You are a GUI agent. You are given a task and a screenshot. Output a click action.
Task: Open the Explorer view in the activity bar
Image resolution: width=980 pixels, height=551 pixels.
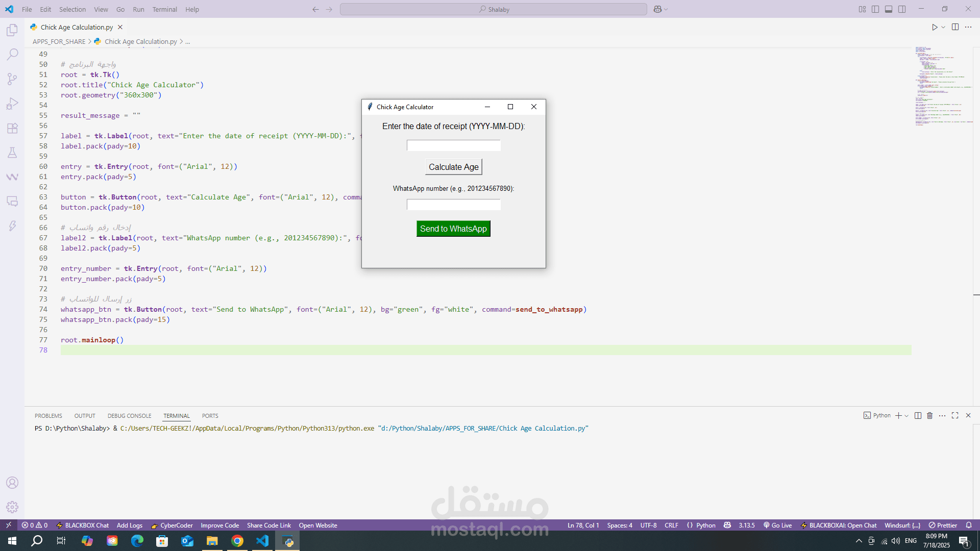click(12, 31)
